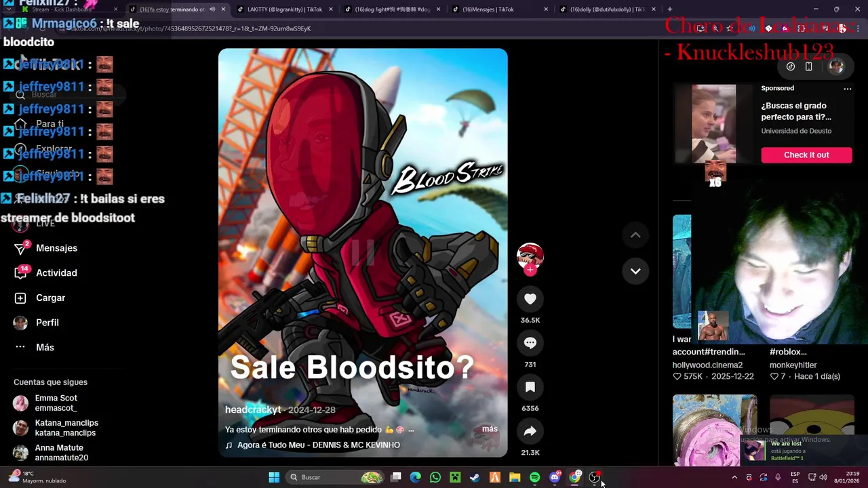Open OBS Studio from taskbar
Screen dimensions: 868x488
point(595,477)
